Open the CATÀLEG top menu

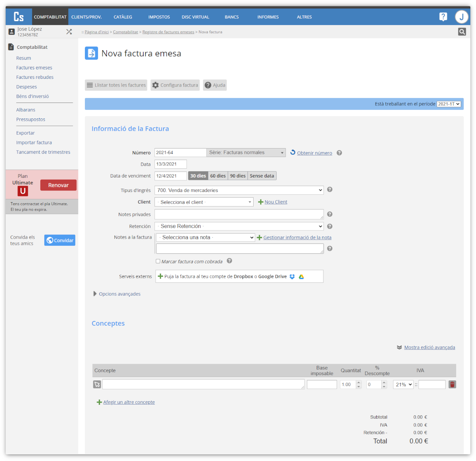(x=123, y=17)
